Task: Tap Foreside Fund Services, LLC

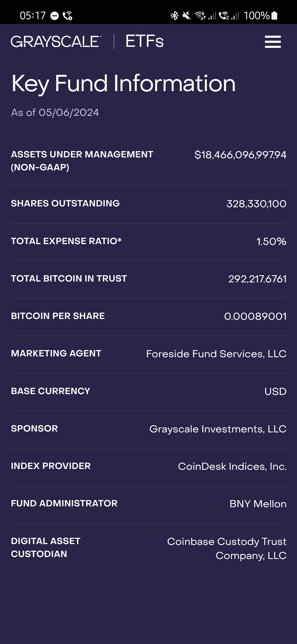Action: point(216,354)
